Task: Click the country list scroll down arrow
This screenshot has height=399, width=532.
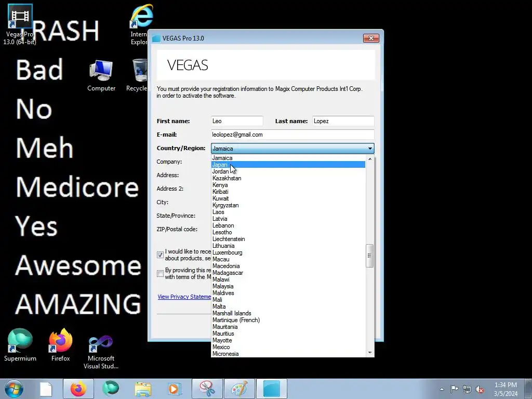Action: coord(370,353)
